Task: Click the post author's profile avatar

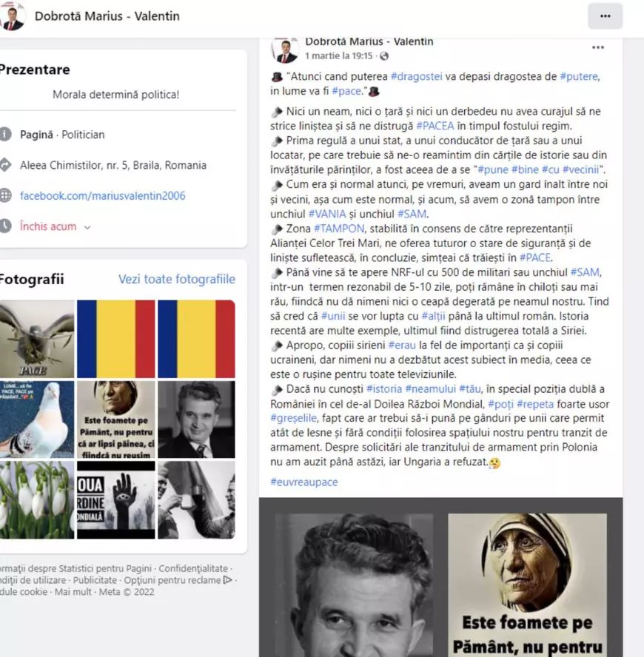Action: point(285,47)
